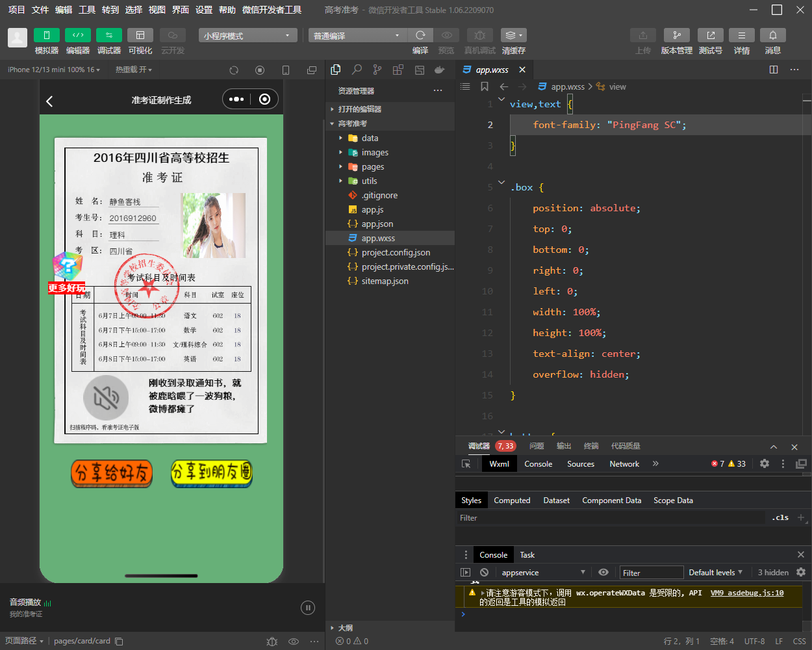Click the split editor icon
This screenshot has width=812, height=650.
774,70
